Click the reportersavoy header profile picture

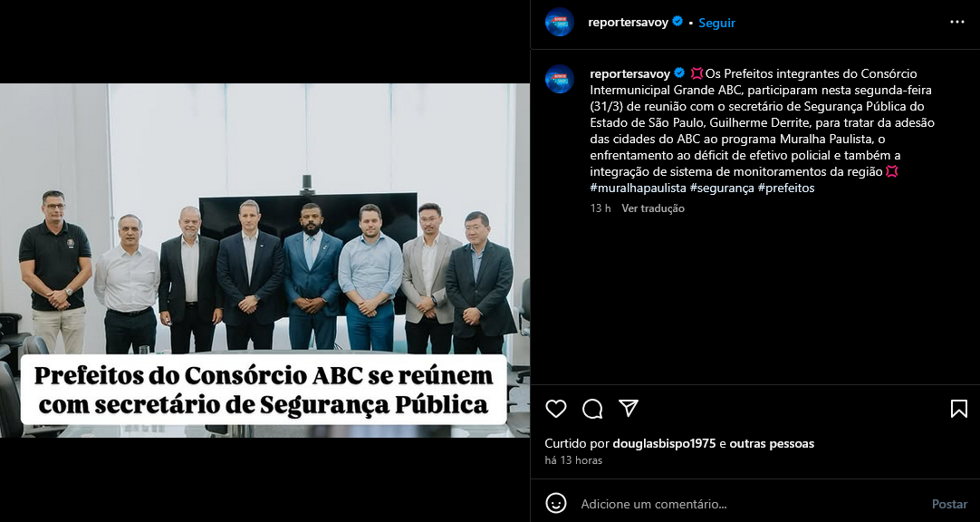click(560, 22)
